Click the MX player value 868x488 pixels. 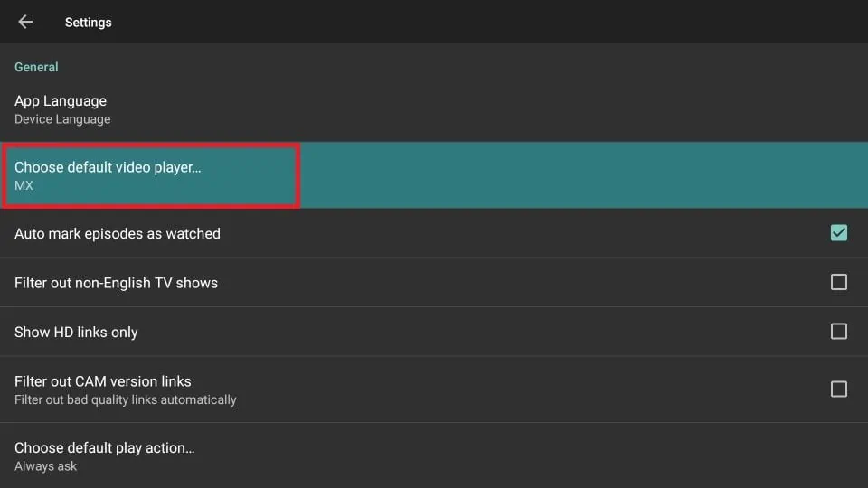24,185
